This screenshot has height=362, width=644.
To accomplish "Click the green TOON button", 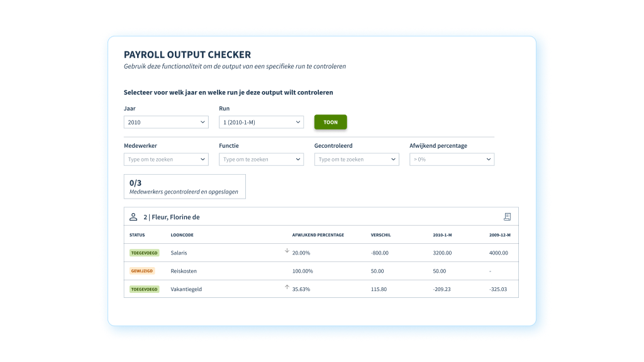I will tap(331, 122).
